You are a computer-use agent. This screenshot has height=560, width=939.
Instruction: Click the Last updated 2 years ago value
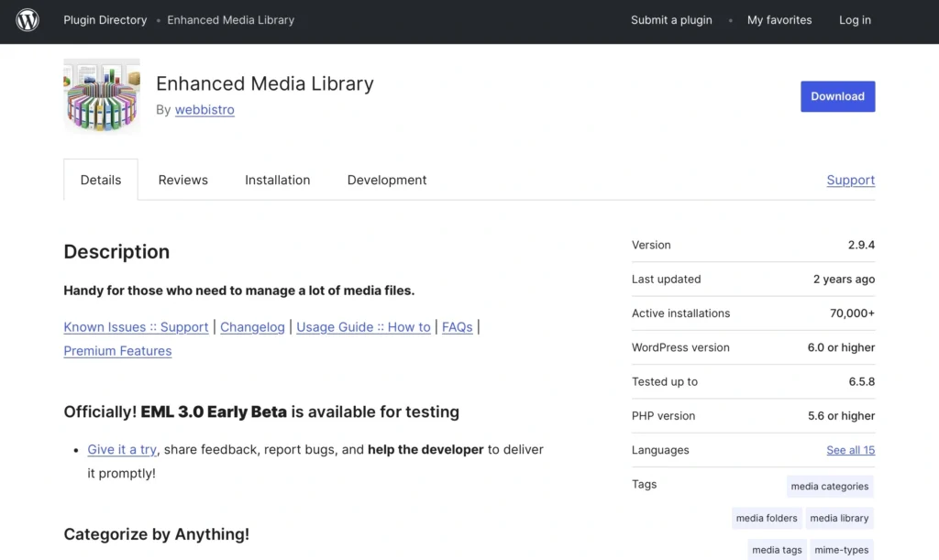844,279
